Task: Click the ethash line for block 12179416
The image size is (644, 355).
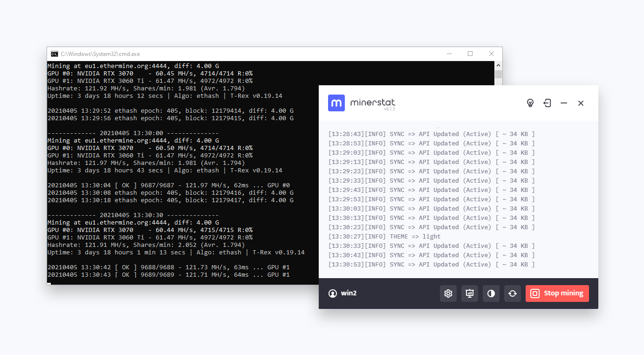Action: coord(171,193)
